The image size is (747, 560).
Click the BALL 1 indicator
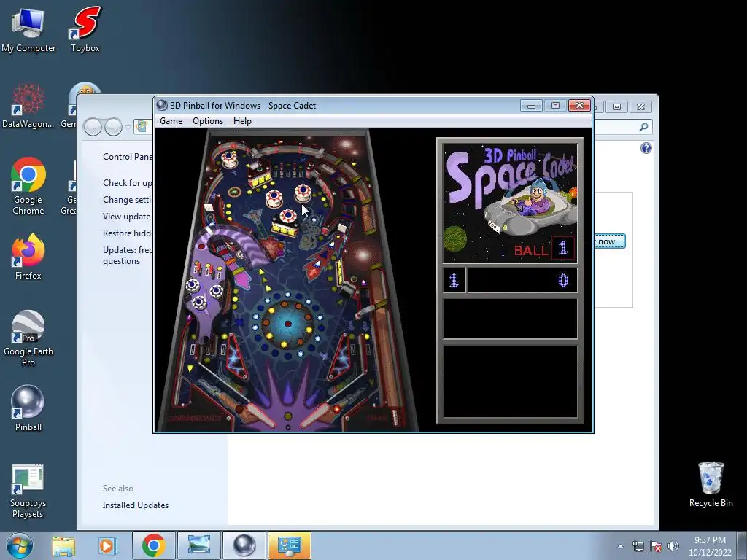coord(543,249)
